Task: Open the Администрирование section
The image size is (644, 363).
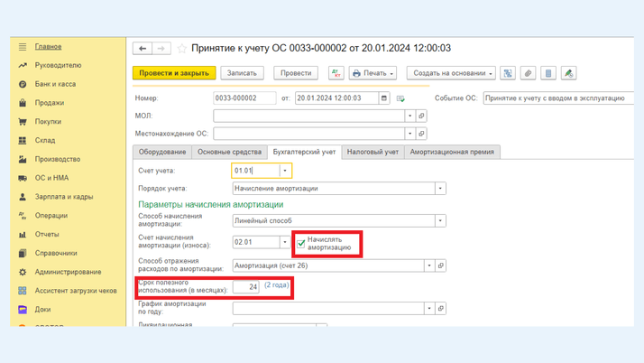Action: tap(68, 272)
